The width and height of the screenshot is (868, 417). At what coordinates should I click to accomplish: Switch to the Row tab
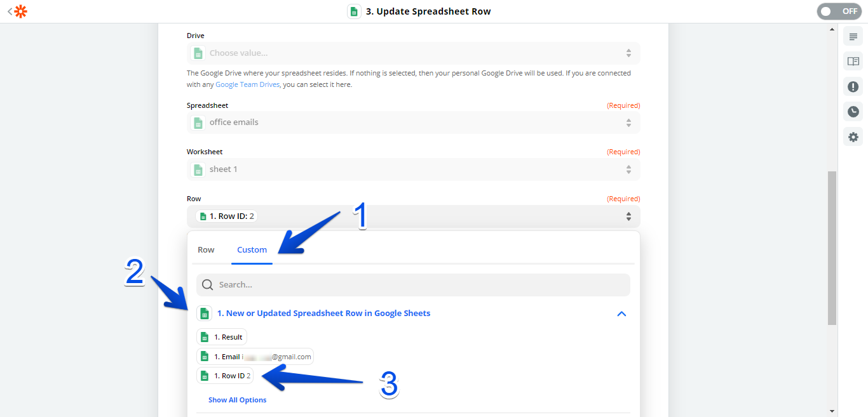pyautogui.click(x=206, y=249)
